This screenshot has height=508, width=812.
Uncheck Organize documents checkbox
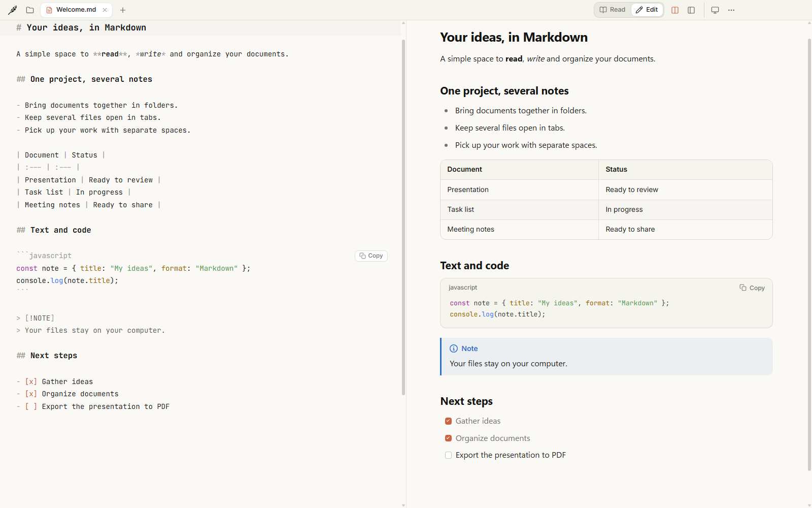click(448, 438)
